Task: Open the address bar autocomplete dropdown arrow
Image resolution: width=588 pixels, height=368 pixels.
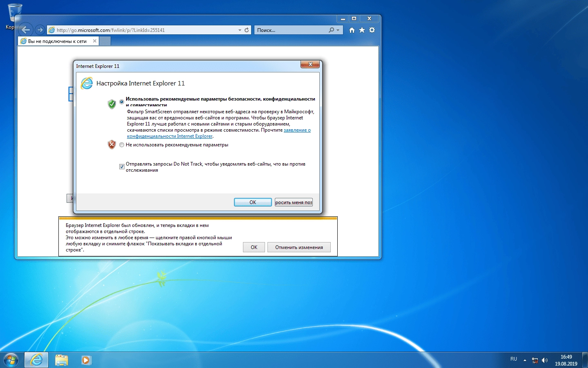Action: (x=240, y=30)
